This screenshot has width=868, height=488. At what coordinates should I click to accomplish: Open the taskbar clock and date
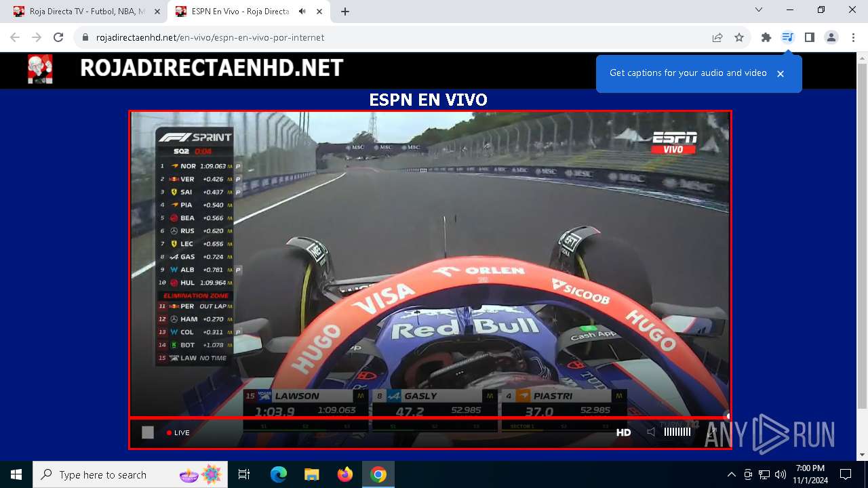pos(810,474)
